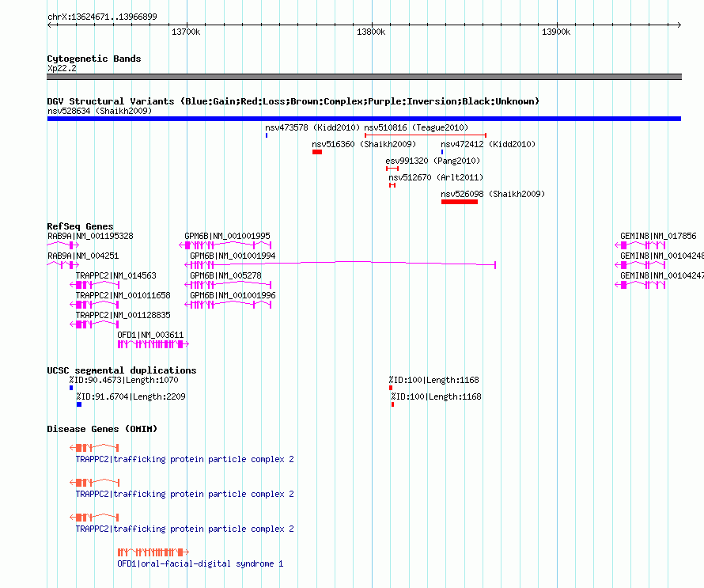Click the 13700k ruler label
Image resolution: width=704 pixels, height=588 pixels.
click(x=186, y=32)
